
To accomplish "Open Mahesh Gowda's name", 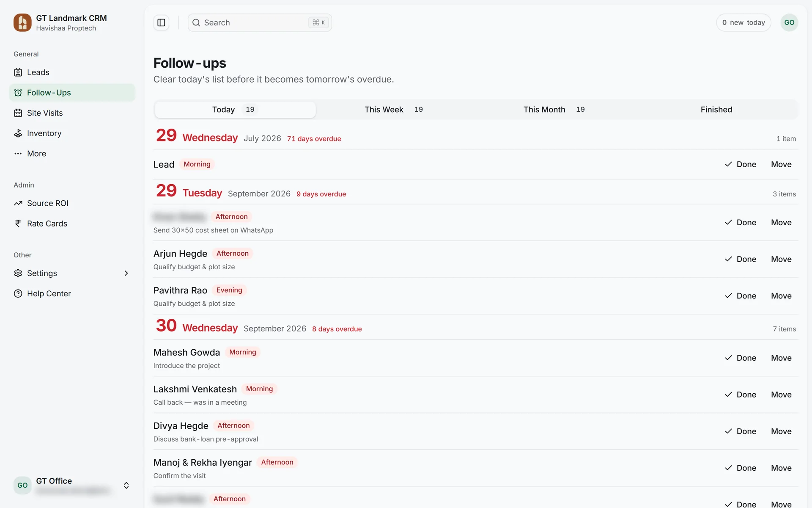I will coord(187,352).
